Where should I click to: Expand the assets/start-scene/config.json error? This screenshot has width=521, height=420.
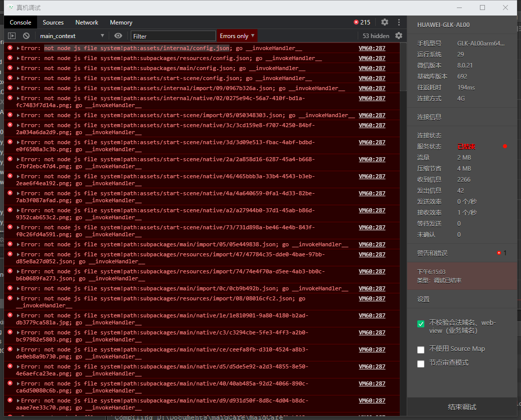(18, 79)
